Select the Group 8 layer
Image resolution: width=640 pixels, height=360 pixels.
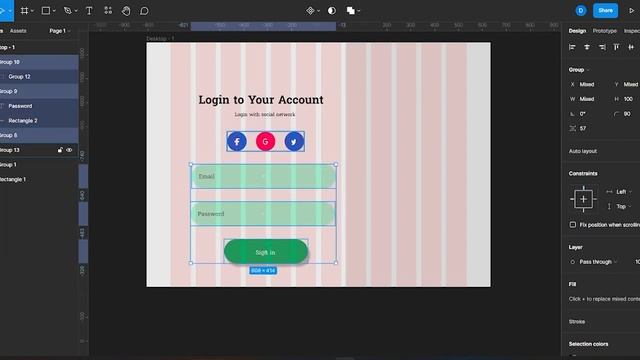pos(39,135)
